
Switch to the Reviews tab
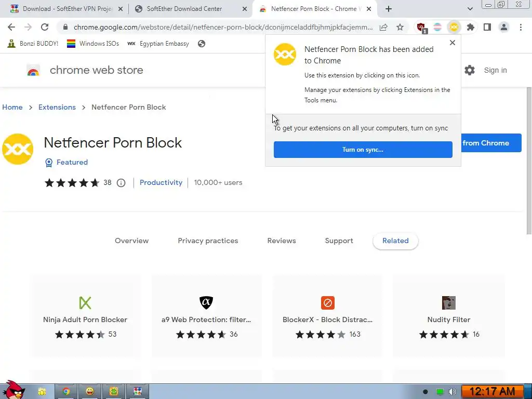pyautogui.click(x=282, y=241)
